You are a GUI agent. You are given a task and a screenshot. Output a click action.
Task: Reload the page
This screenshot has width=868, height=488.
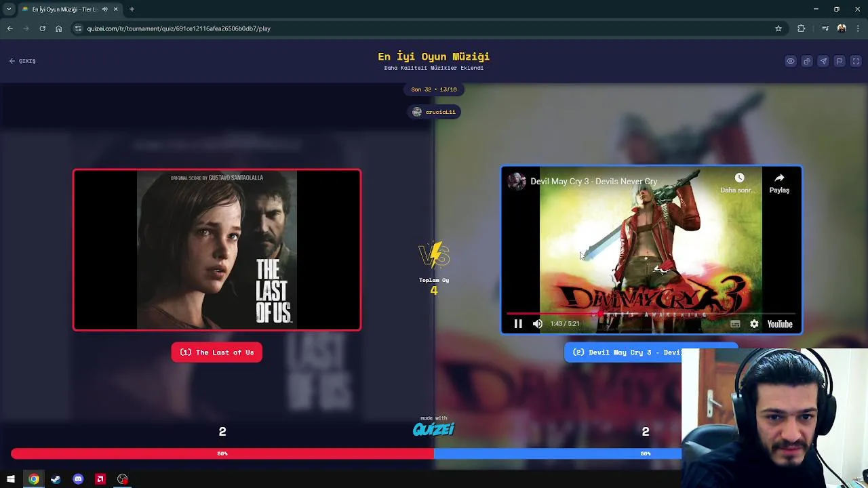[42, 28]
